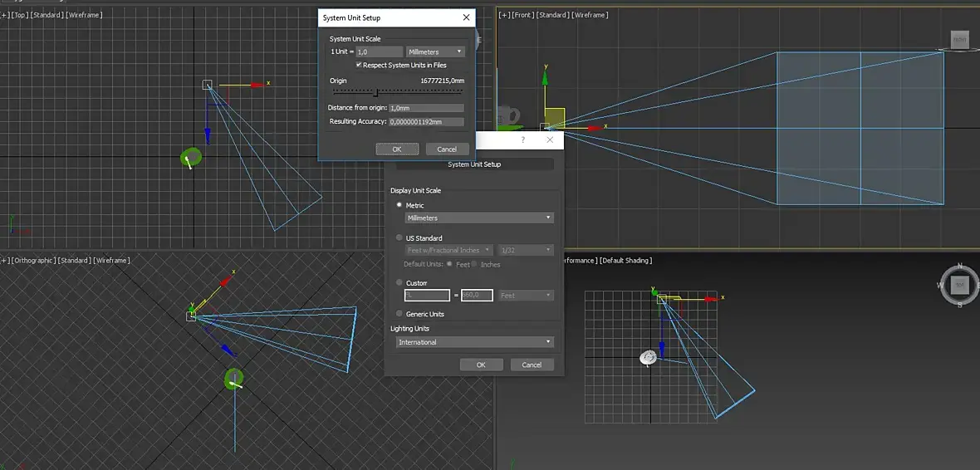Click red X axis arrow in Top viewport

point(257,85)
